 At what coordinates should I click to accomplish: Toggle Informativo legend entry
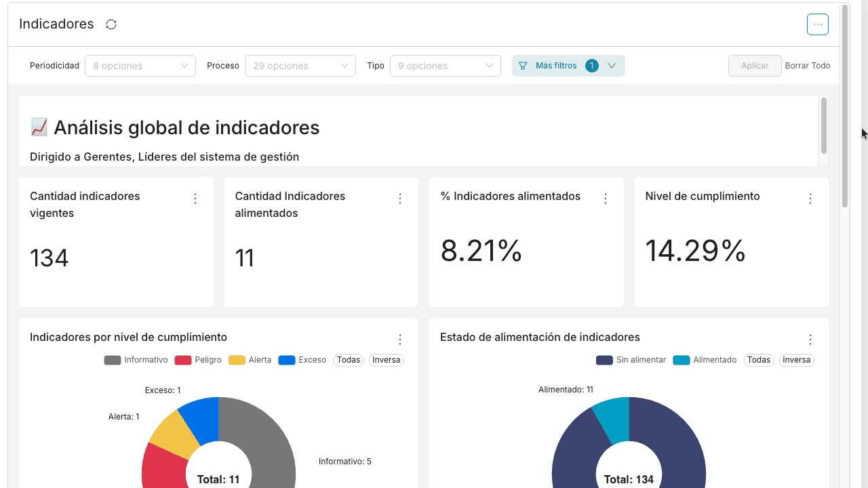(x=136, y=360)
